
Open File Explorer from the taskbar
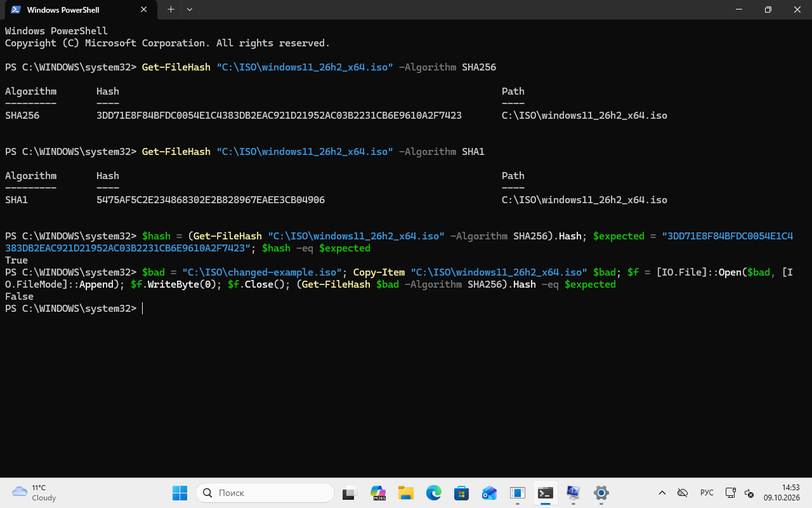406,493
